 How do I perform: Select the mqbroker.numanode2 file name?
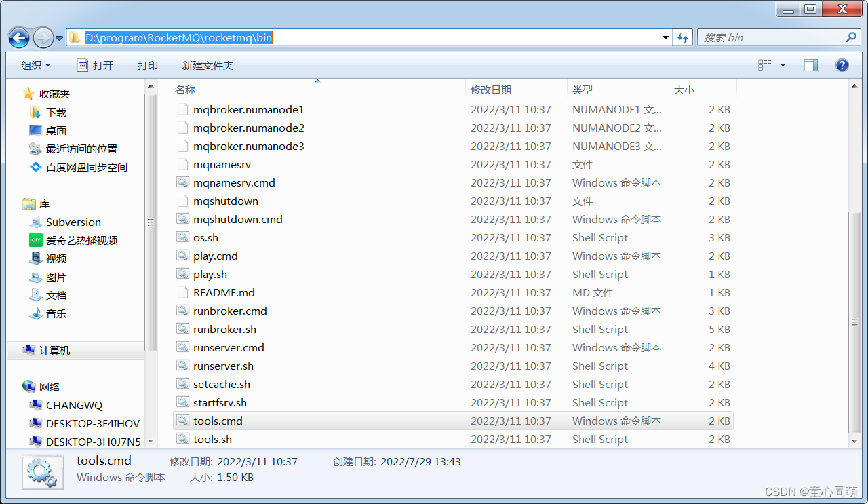click(249, 128)
